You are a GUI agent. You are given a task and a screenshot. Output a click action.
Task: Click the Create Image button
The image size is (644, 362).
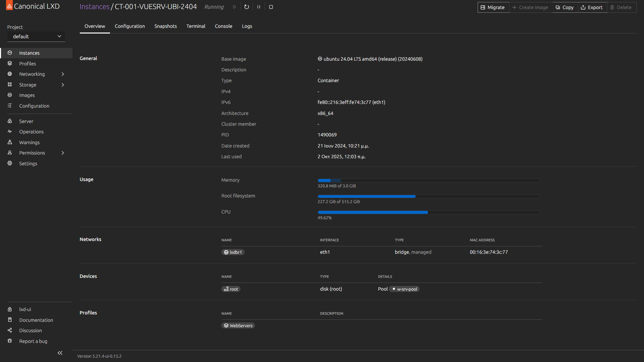[x=531, y=7]
